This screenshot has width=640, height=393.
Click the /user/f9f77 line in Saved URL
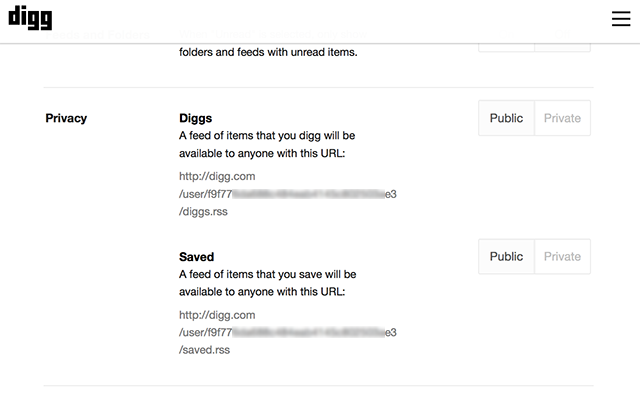tap(288, 332)
